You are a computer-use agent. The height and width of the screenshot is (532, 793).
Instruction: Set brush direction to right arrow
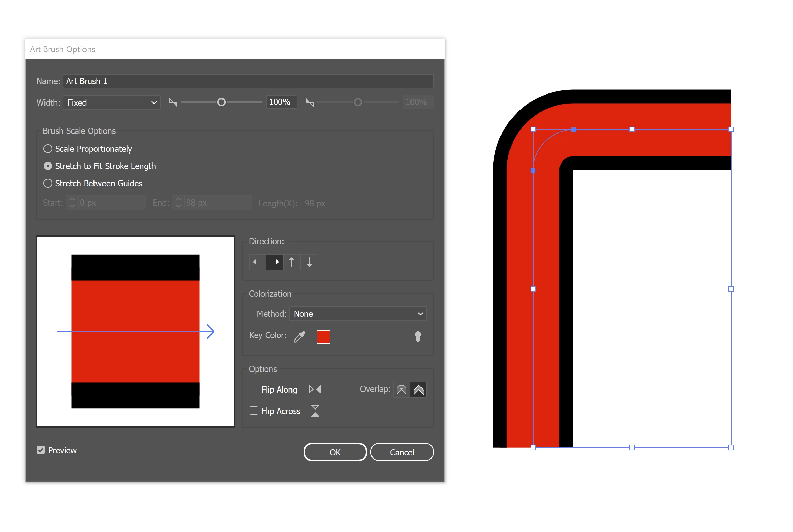tap(275, 262)
